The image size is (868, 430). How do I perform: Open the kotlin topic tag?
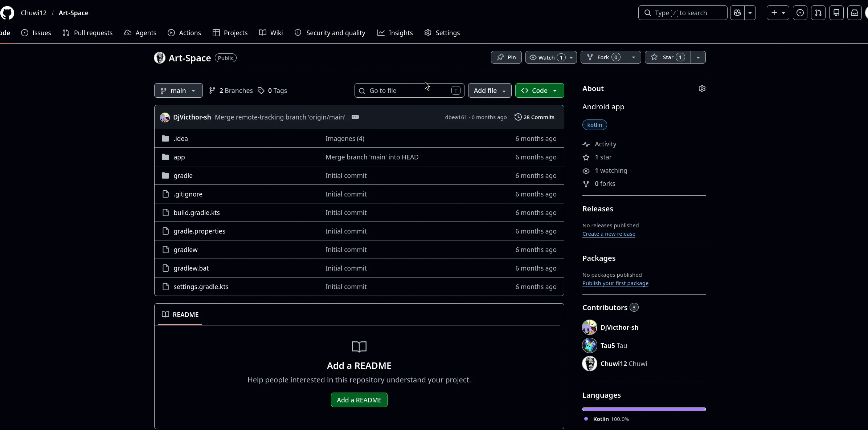tap(595, 125)
